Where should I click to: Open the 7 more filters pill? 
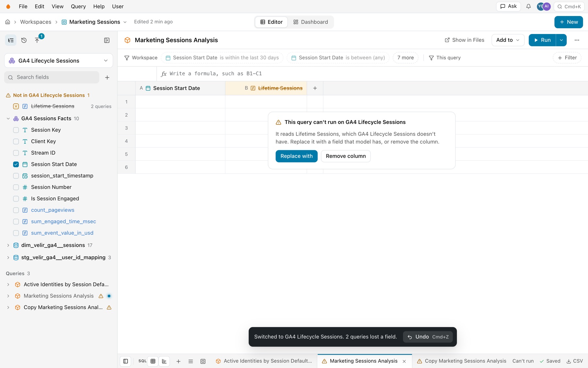point(405,58)
